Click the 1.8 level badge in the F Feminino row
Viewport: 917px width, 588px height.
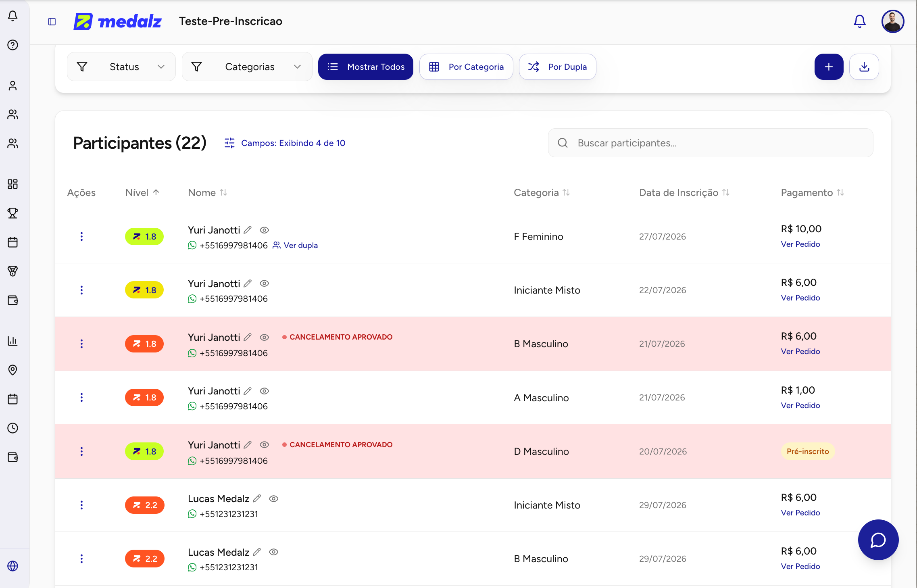[144, 236]
